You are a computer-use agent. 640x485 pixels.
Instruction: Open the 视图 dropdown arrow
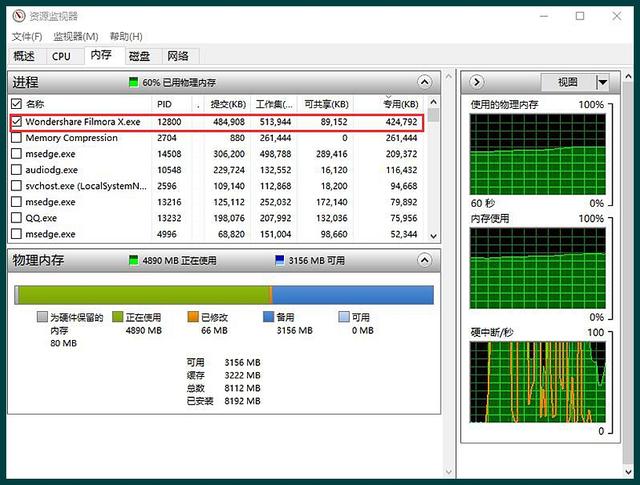[602, 82]
